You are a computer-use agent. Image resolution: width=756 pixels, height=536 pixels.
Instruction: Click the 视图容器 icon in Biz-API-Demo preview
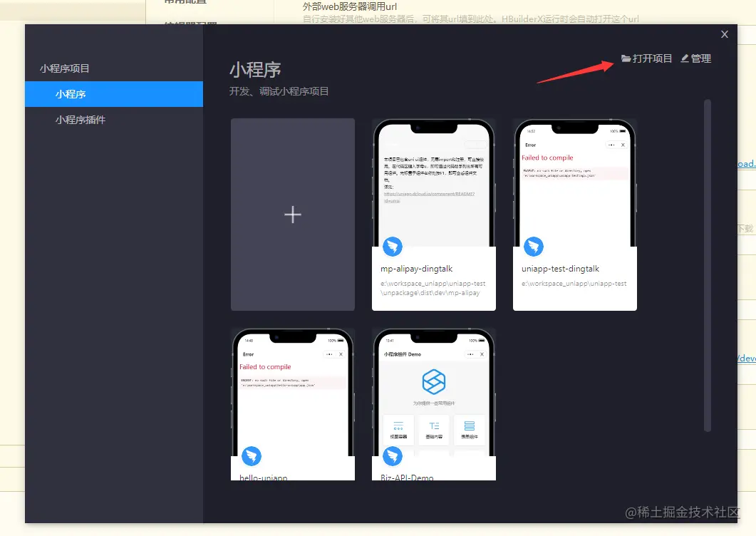point(398,426)
